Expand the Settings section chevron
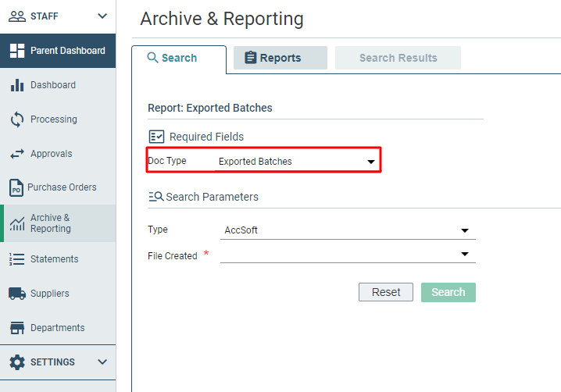Image resolution: width=561 pixels, height=392 pixels. pos(102,362)
